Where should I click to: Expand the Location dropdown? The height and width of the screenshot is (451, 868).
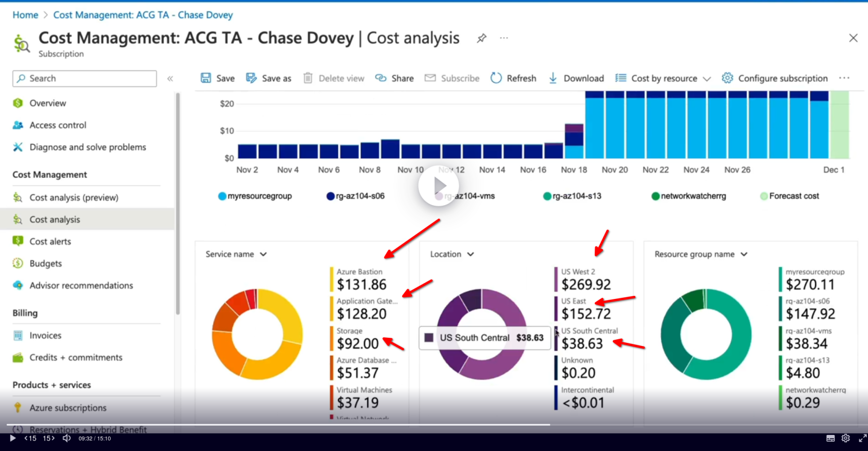coord(452,254)
